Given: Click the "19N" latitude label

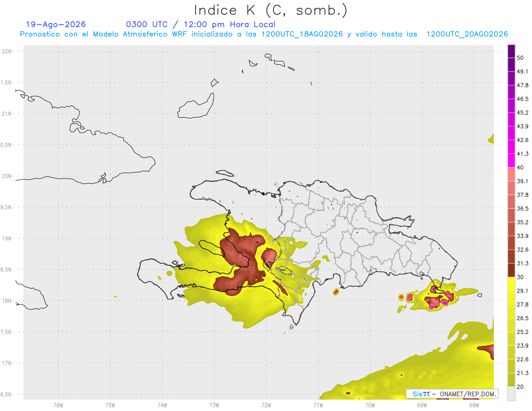Looking at the screenshot, I should pyautogui.click(x=8, y=239).
